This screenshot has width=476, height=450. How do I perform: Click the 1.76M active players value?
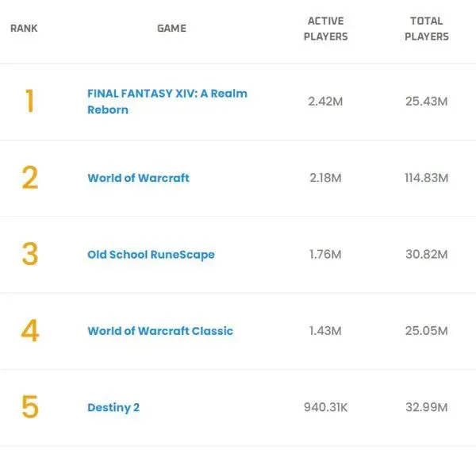[325, 255]
